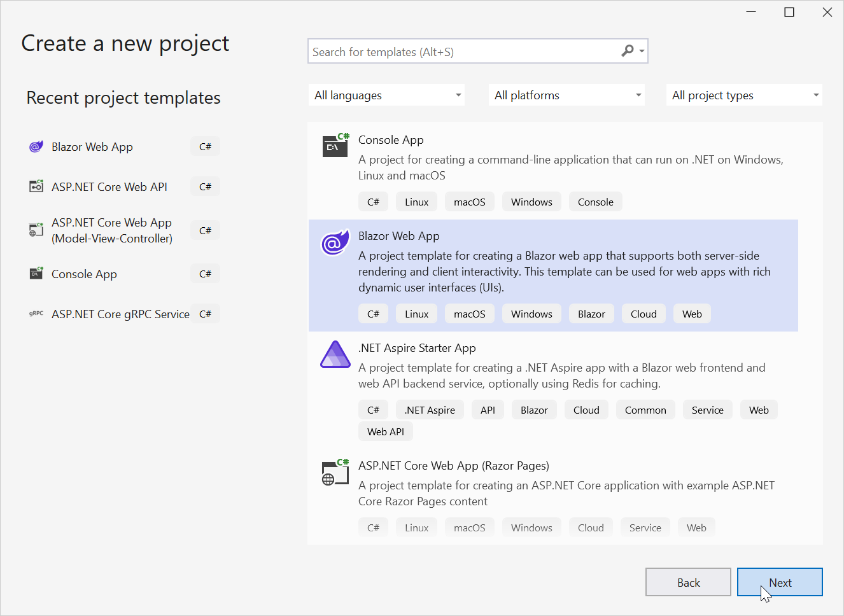The height and width of the screenshot is (616, 844).
Task: Click the Windows tag under Console App
Action: (x=531, y=202)
